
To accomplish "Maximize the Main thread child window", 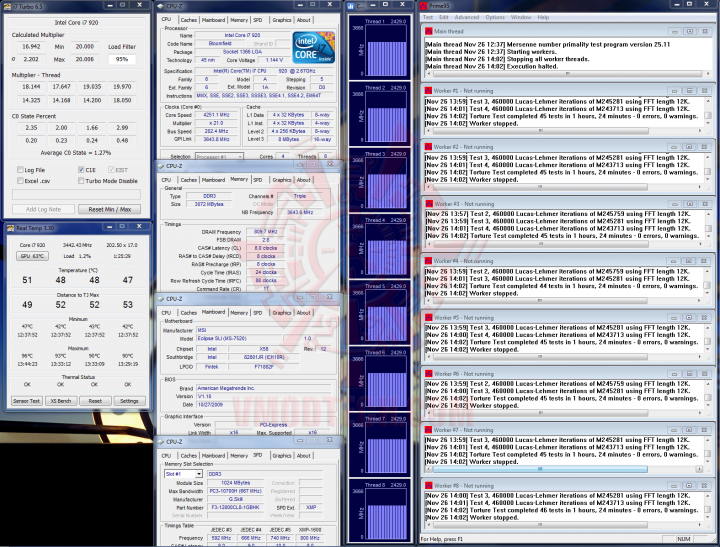I will pyautogui.click(x=690, y=31).
